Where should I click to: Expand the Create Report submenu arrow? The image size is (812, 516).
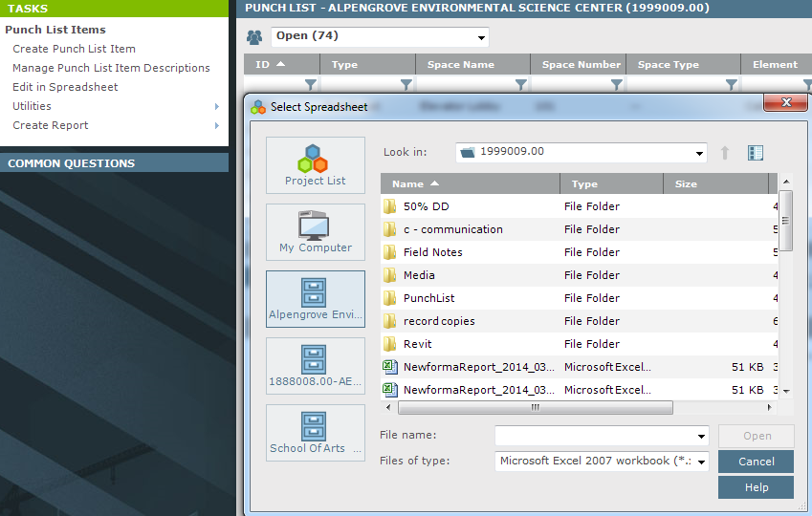point(217,126)
